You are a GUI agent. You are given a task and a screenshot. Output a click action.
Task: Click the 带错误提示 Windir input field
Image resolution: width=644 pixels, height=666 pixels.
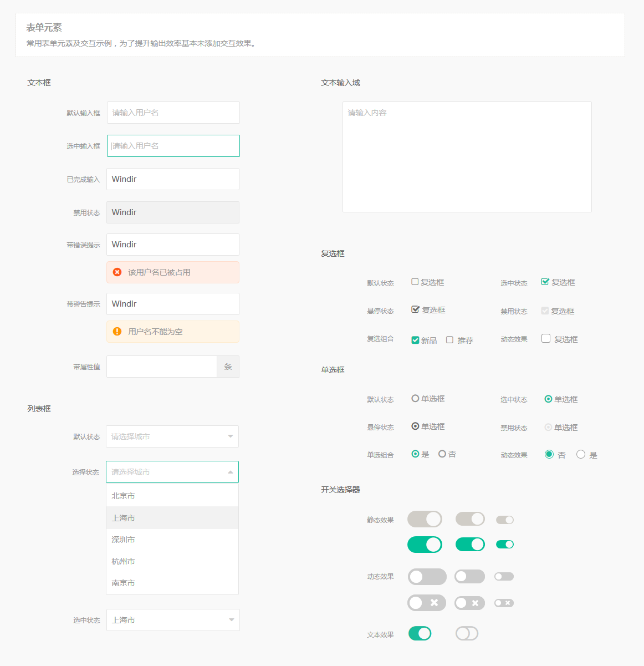coord(173,245)
